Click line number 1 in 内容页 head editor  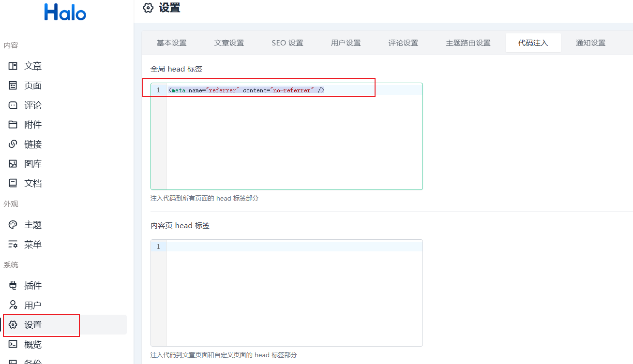(x=158, y=247)
